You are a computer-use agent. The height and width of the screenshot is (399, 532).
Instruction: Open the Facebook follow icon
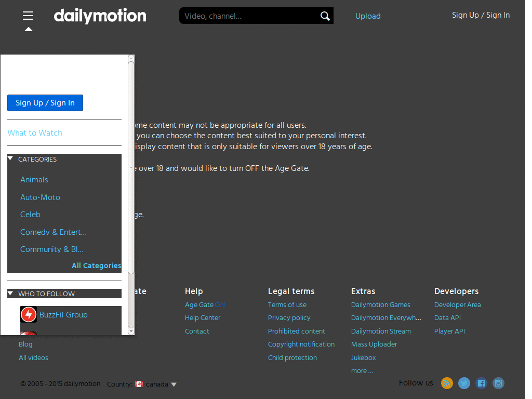(x=481, y=383)
